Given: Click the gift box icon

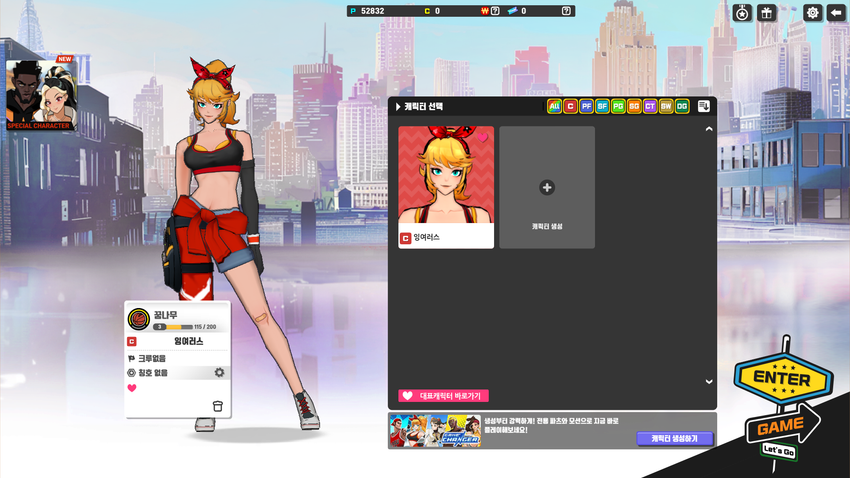Looking at the screenshot, I should point(767,13).
